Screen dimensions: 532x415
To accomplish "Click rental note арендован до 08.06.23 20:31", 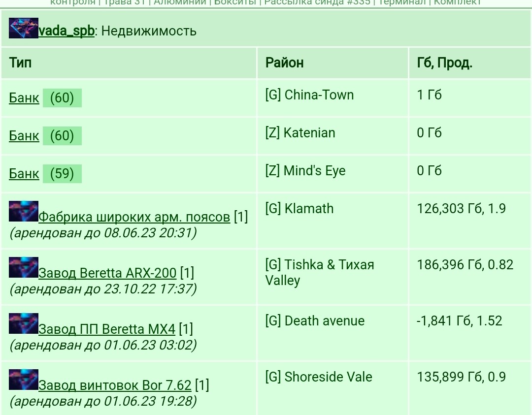I will [x=103, y=233].
